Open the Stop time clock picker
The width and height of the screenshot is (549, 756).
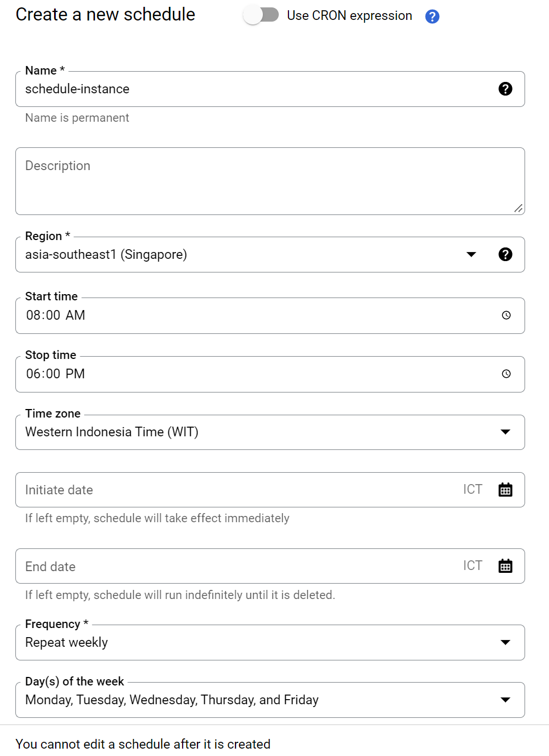point(506,374)
